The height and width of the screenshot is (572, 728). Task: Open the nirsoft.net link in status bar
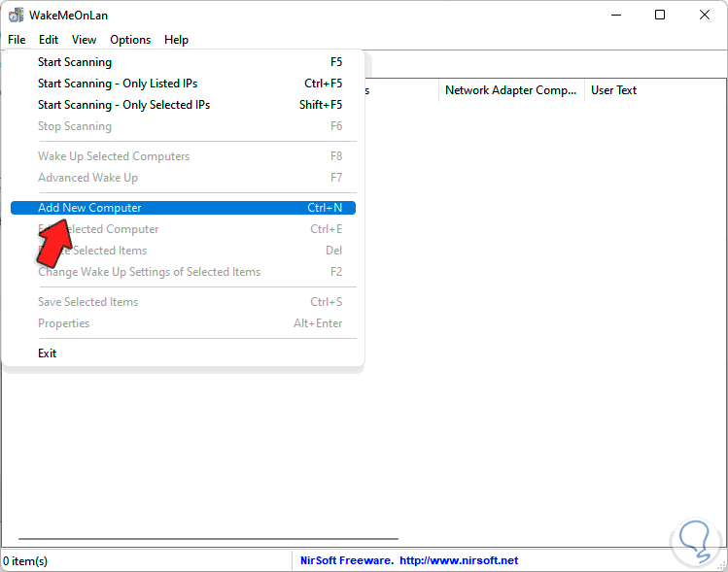(459, 561)
